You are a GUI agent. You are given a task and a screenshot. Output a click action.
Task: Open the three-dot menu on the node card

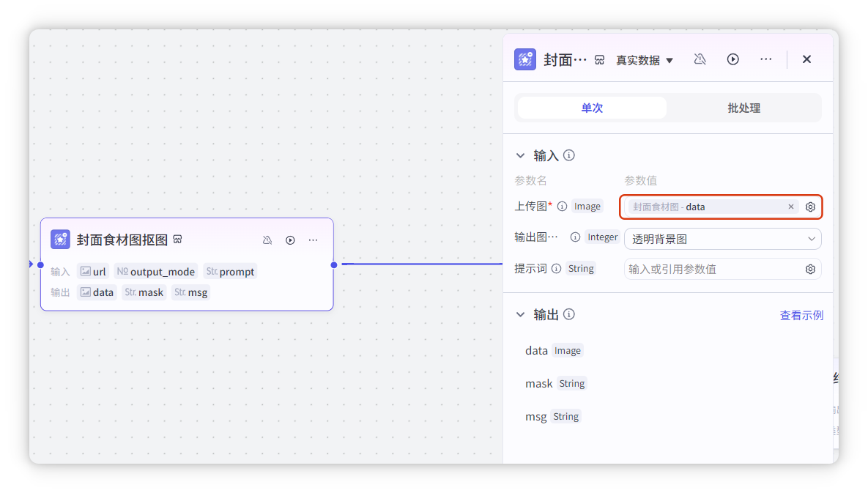point(313,240)
